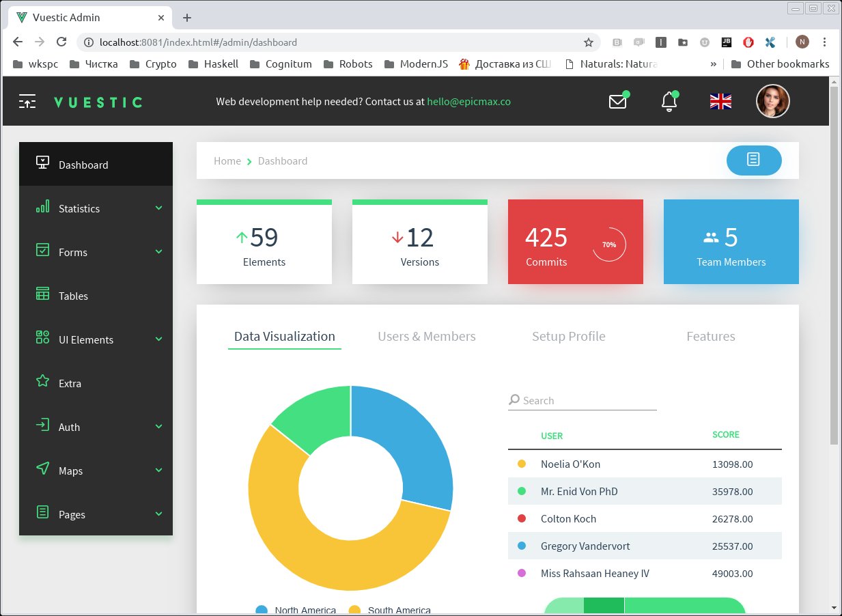Click the UK flag language selector
This screenshot has width=842, height=616.
tap(720, 102)
